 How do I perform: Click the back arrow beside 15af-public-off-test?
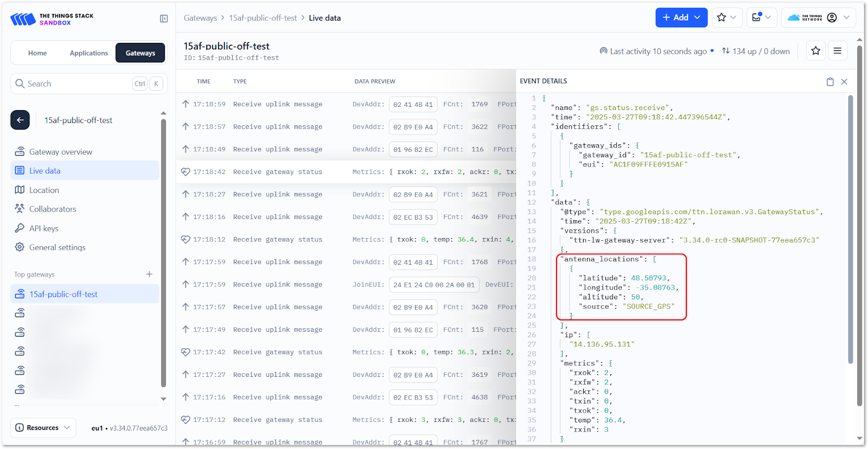(20, 120)
